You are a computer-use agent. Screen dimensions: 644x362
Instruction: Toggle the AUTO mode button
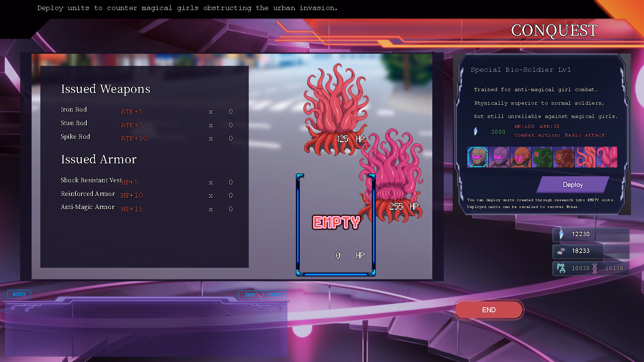(x=19, y=294)
